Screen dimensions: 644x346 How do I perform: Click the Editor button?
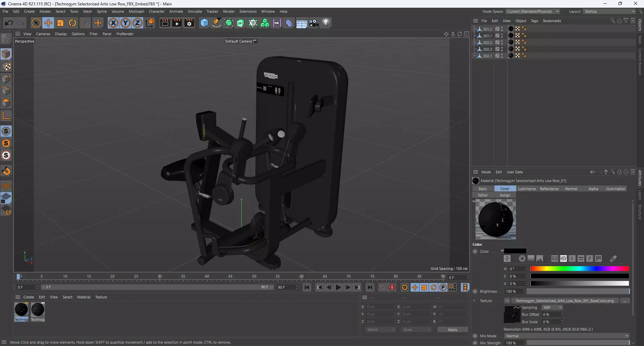483,195
